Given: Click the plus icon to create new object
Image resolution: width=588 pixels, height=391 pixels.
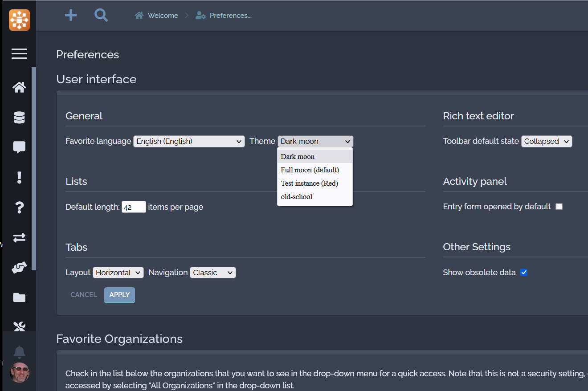Looking at the screenshot, I should pyautogui.click(x=71, y=16).
